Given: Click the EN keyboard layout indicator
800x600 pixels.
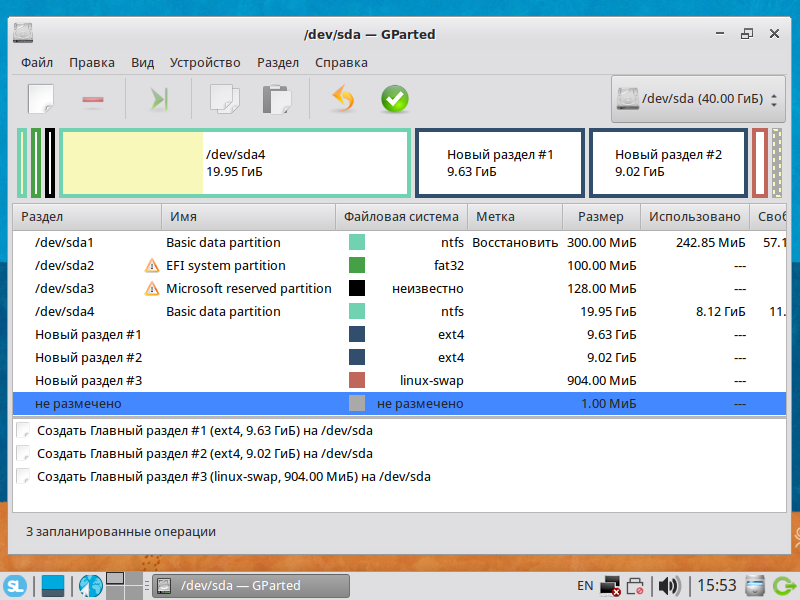Looking at the screenshot, I should click(x=585, y=586).
